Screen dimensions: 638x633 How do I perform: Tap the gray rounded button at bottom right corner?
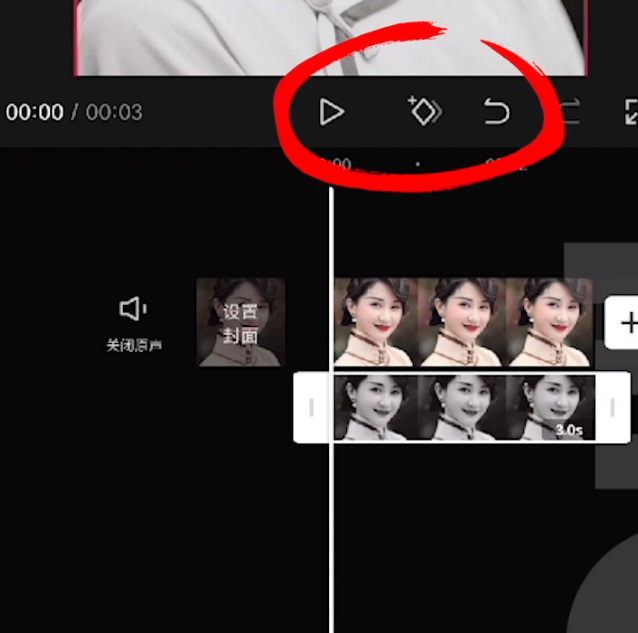pos(608,590)
